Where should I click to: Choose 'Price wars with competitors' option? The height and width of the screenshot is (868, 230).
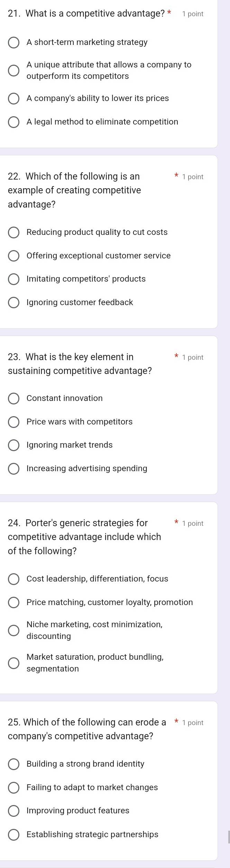coord(14,422)
